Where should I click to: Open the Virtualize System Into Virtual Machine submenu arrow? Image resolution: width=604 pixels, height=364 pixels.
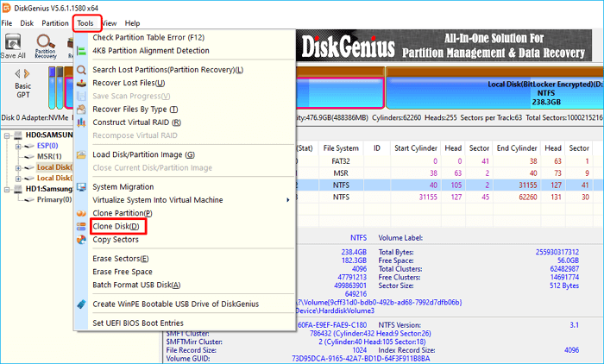(x=287, y=200)
